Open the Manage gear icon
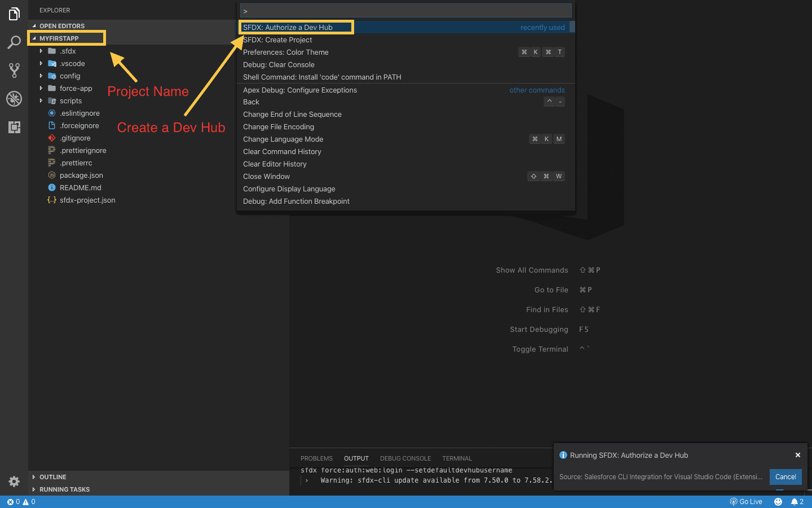812x508 pixels. coord(14,481)
